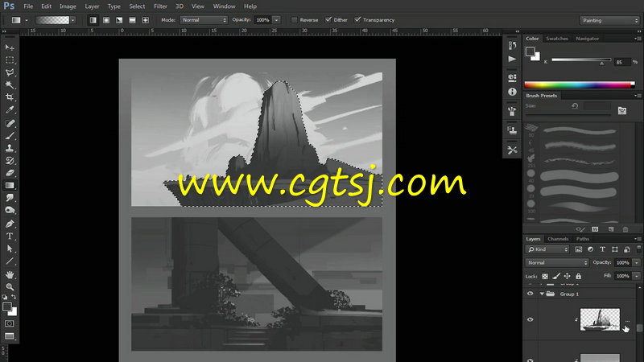Select the Eraser tool
Screen dimensions: 644x362
coord(10,173)
